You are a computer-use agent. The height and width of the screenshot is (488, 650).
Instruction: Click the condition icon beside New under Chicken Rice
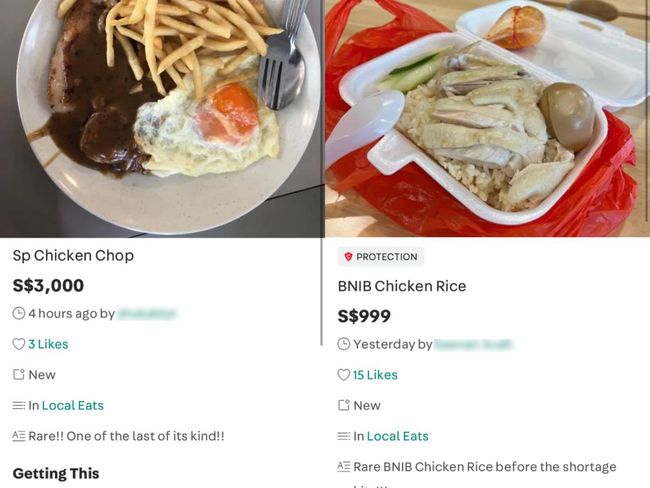click(x=344, y=405)
